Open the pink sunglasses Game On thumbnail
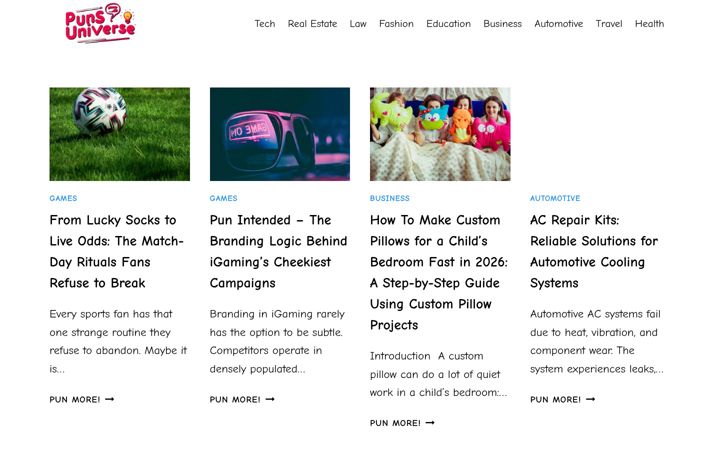This screenshot has height=450, width=720. [x=280, y=134]
